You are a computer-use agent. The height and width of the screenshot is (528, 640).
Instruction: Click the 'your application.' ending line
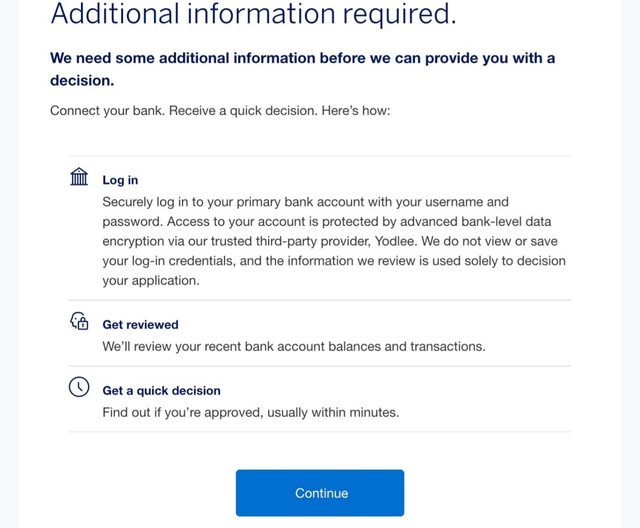(x=151, y=281)
